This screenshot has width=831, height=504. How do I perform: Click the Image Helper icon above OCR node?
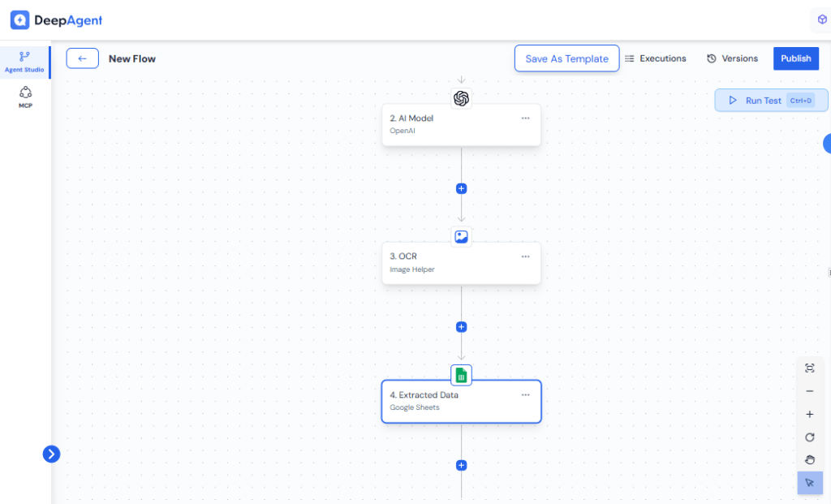coord(461,236)
